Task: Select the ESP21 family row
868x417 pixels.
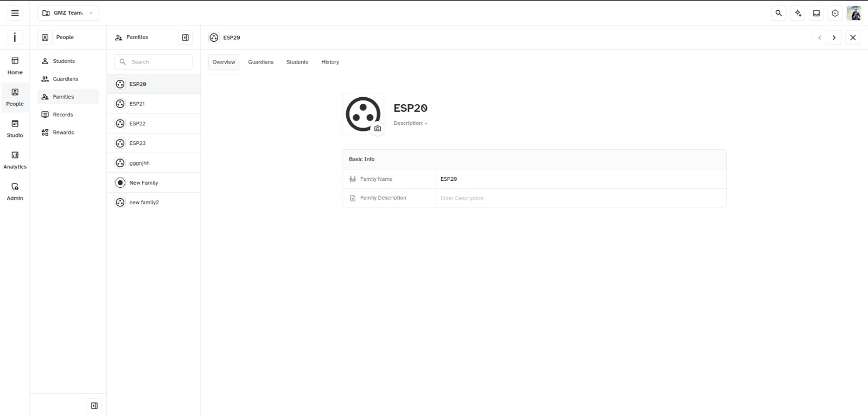Action: 154,104
